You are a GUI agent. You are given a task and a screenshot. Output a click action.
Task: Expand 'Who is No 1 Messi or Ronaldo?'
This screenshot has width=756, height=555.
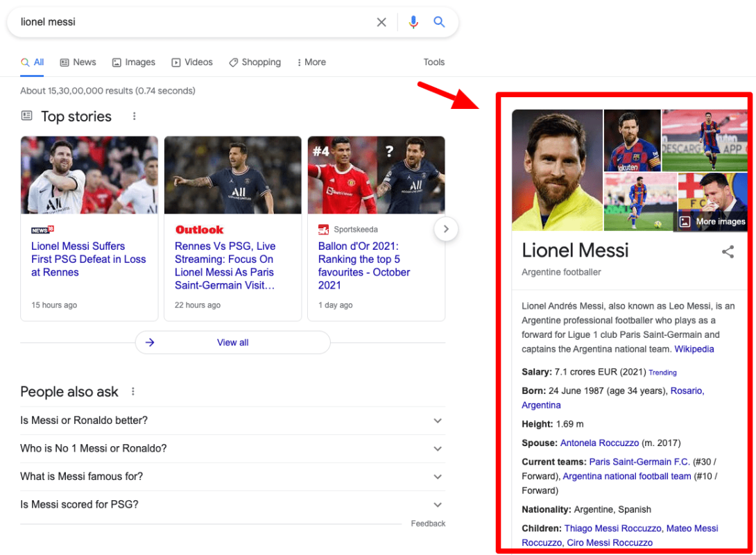[233, 448]
